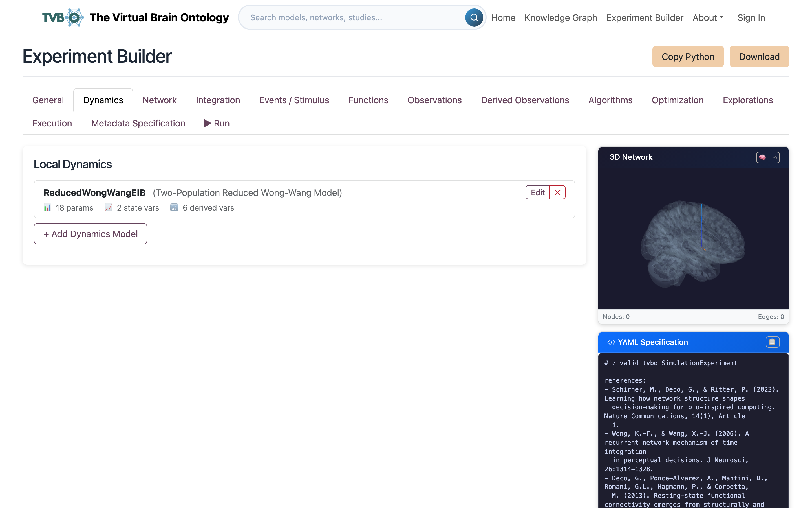This screenshot has width=812, height=508.
Task: Reset the 3D Network view
Action: pyautogui.click(x=775, y=157)
